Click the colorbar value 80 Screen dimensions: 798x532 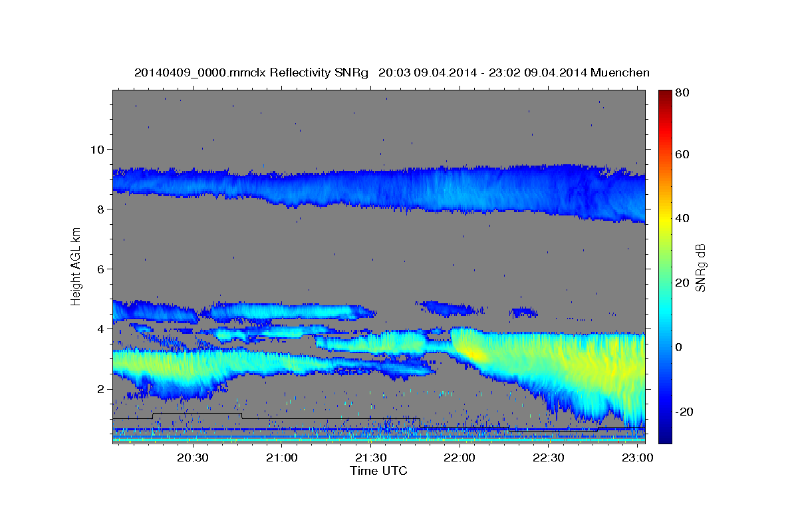(682, 92)
